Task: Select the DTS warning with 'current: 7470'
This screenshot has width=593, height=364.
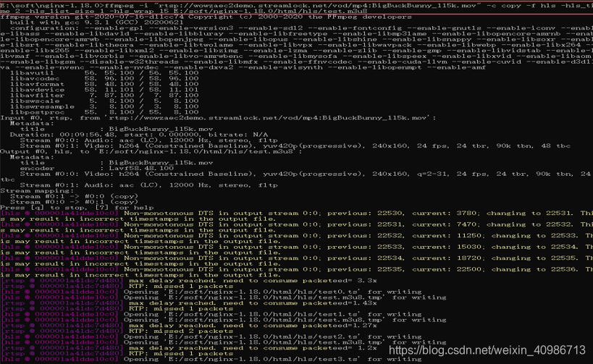Action: click(x=297, y=227)
